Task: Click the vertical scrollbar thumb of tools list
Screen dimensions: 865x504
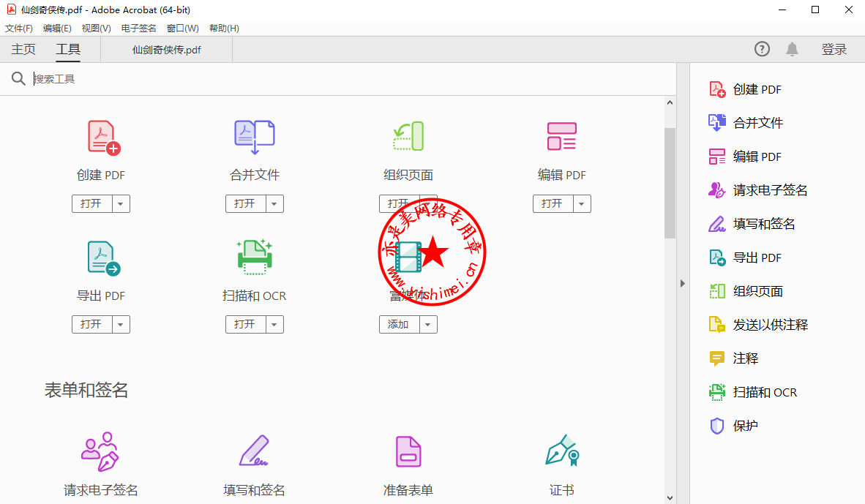Action: click(670, 183)
